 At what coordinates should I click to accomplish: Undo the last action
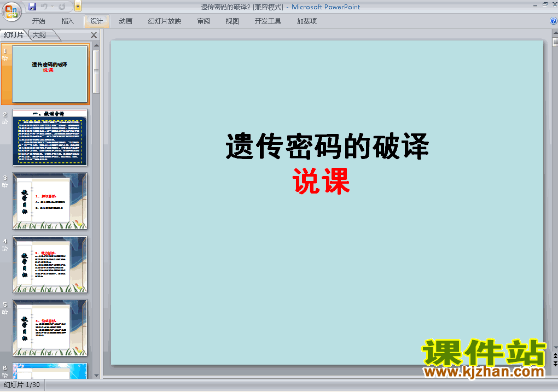[x=44, y=7]
